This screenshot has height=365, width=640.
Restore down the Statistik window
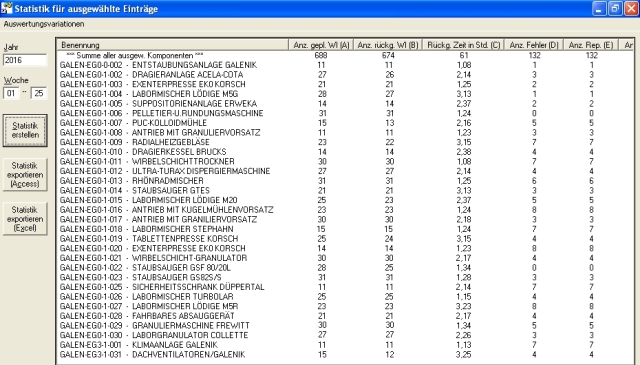615,9
